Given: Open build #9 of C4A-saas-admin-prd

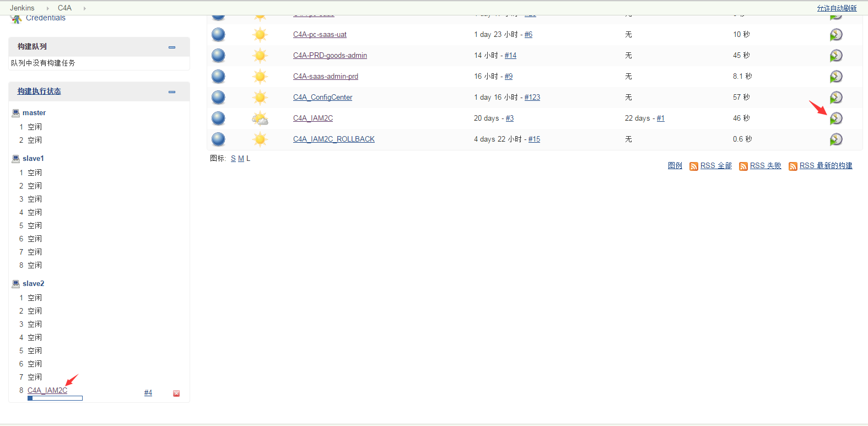Looking at the screenshot, I should coord(509,77).
